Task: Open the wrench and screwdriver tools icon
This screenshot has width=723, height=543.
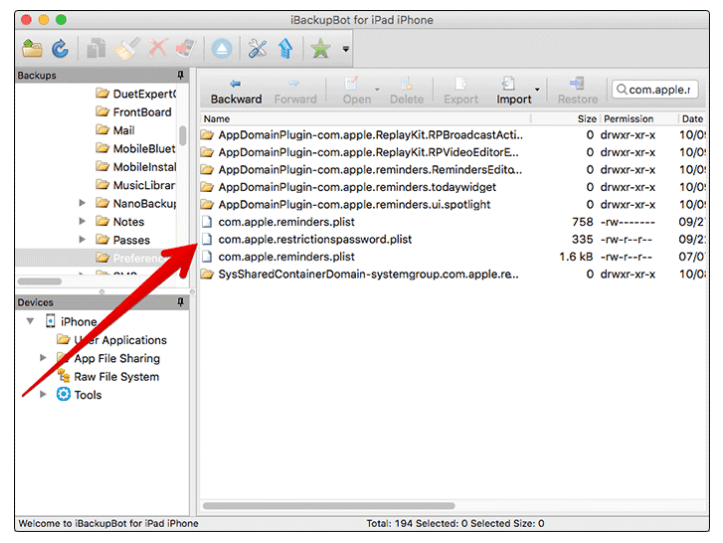Action: pyautogui.click(x=258, y=48)
